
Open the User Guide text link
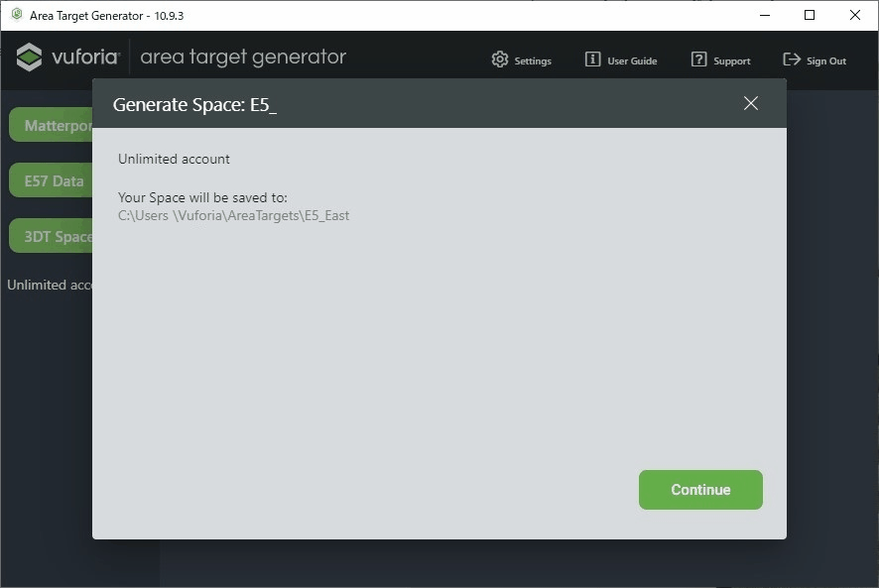coord(632,61)
